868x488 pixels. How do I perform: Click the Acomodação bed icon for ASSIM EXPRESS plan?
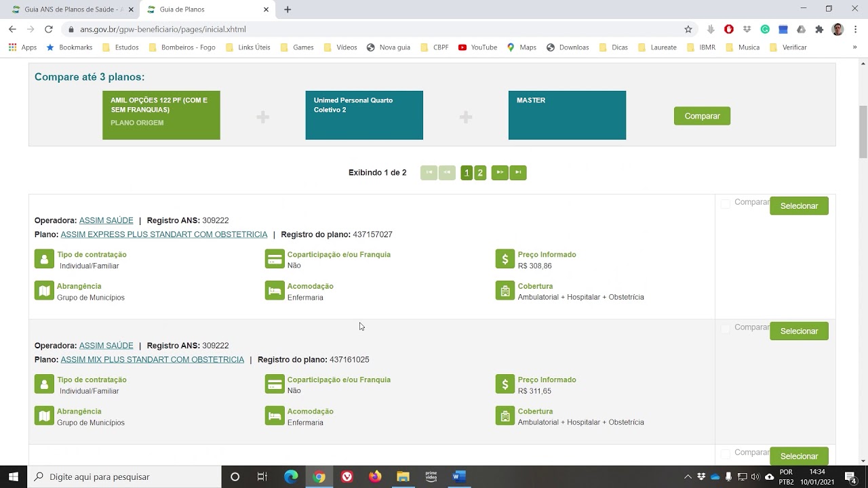[x=275, y=291]
